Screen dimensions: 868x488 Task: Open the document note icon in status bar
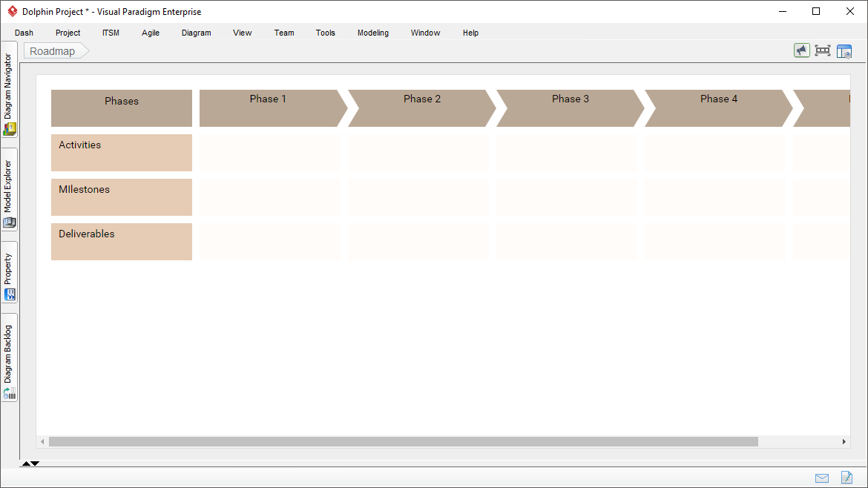tap(846, 477)
